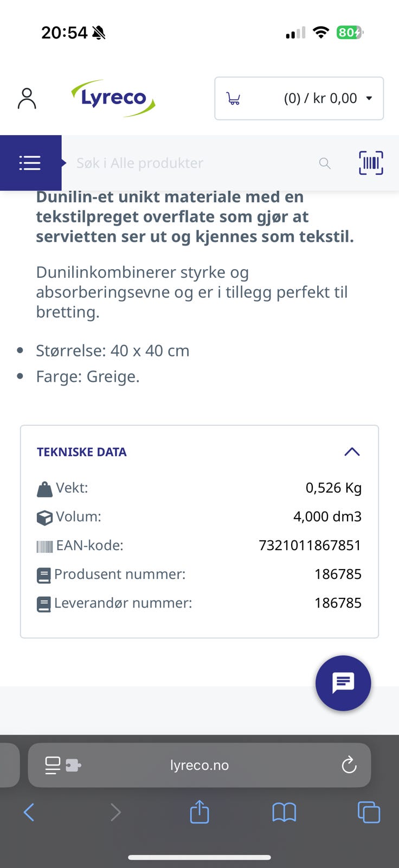Tap the search magnifier icon
Viewport: 399px width, 868px height.
coord(325,163)
